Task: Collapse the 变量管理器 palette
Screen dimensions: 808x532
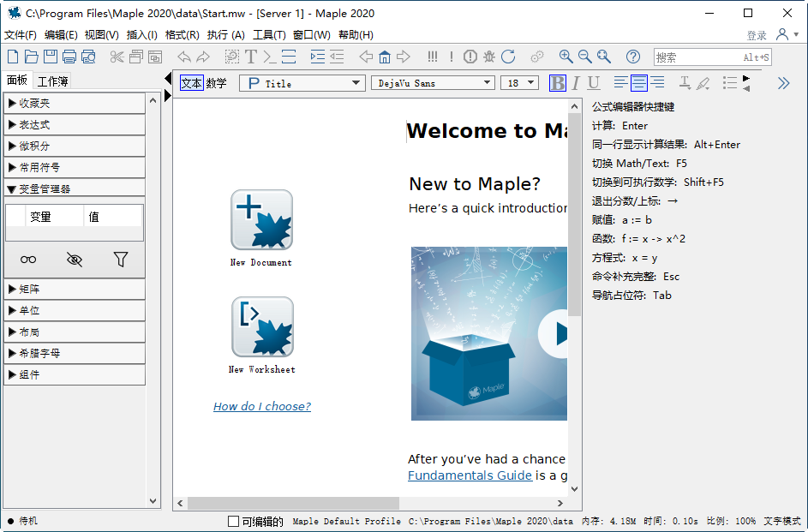Action: click(75, 189)
